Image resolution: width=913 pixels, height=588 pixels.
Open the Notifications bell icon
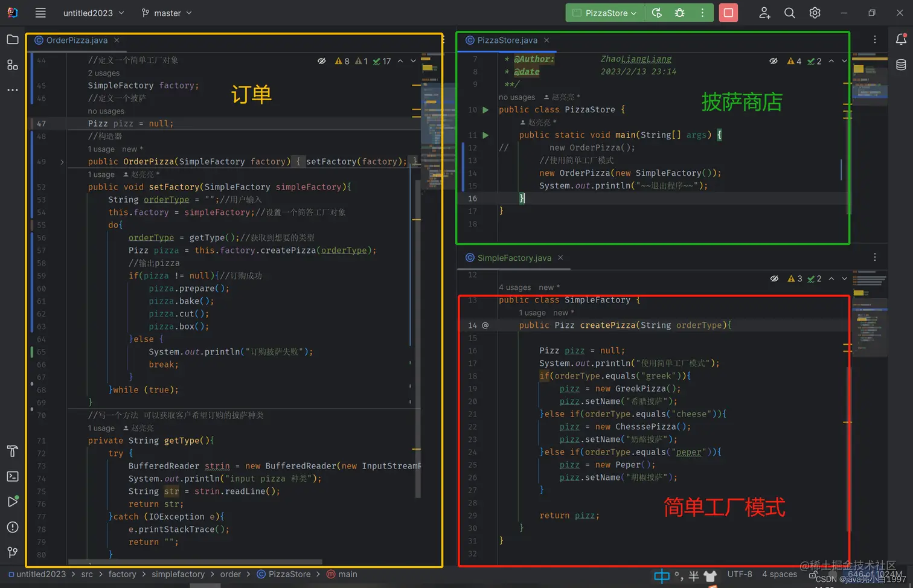point(901,40)
